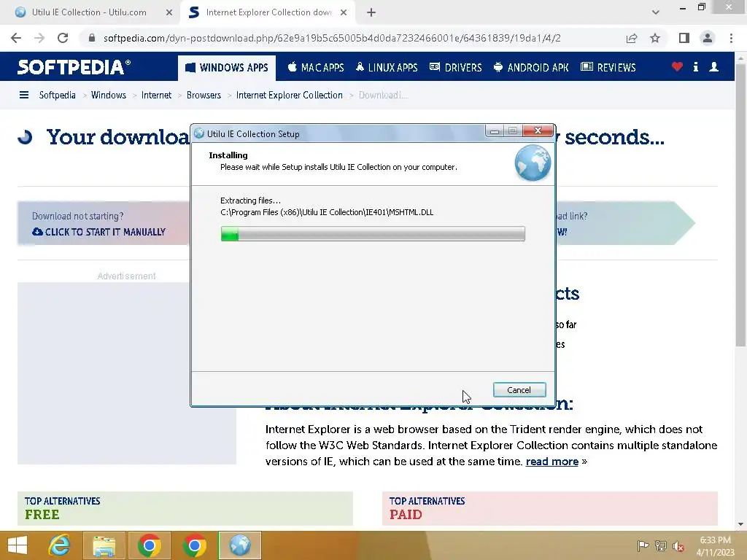
Task: Go to Browsers breadcrumb link
Action: 204,96
